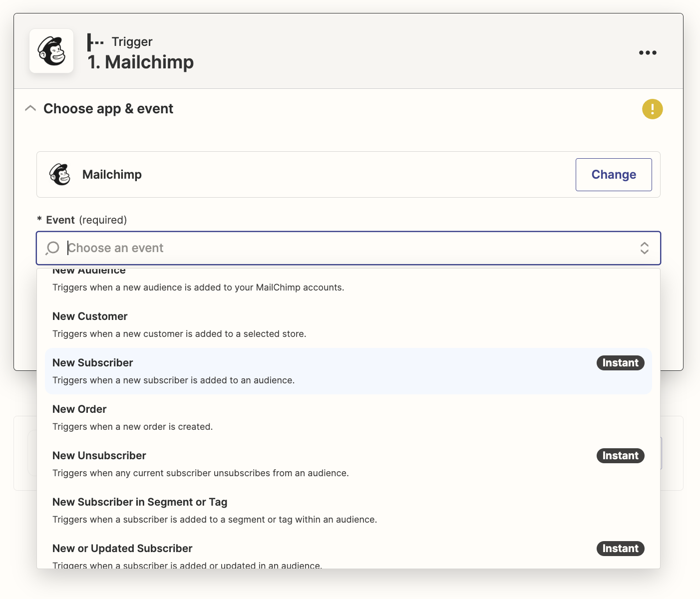700x599 pixels.
Task: Click the trigger step path icon
Action: point(95,42)
